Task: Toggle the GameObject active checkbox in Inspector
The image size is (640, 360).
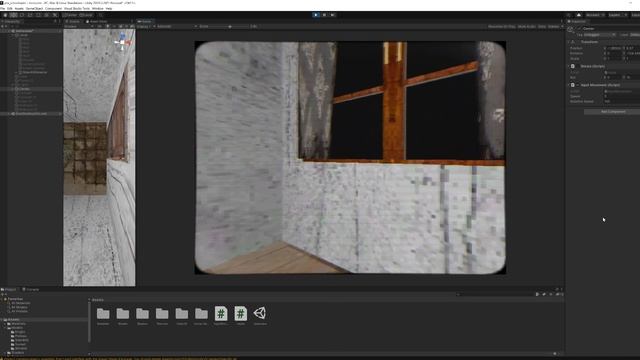Action: point(580,29)
